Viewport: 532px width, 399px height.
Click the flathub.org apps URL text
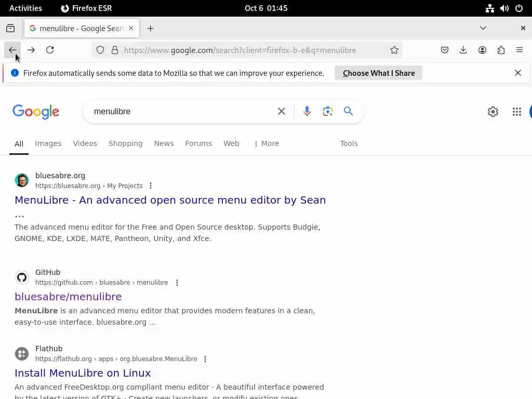click(116, 359)
